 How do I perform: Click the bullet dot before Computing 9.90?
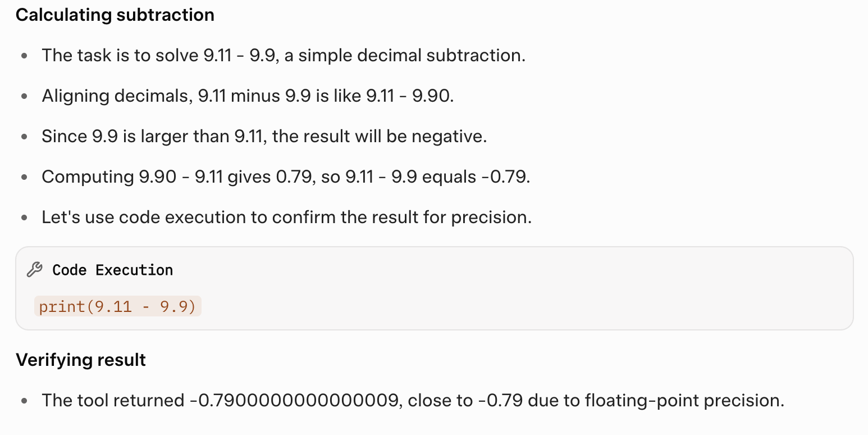click(24, 178)
